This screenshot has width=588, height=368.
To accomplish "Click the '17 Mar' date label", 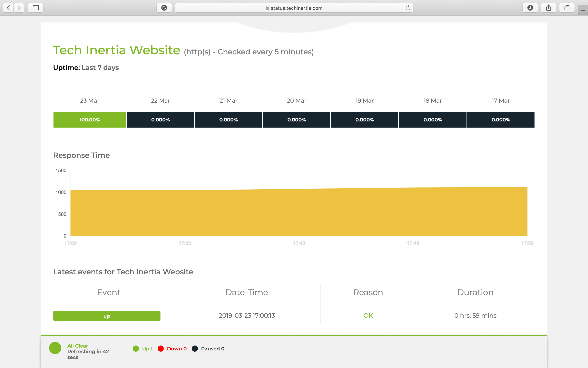I will coord(501,101).
